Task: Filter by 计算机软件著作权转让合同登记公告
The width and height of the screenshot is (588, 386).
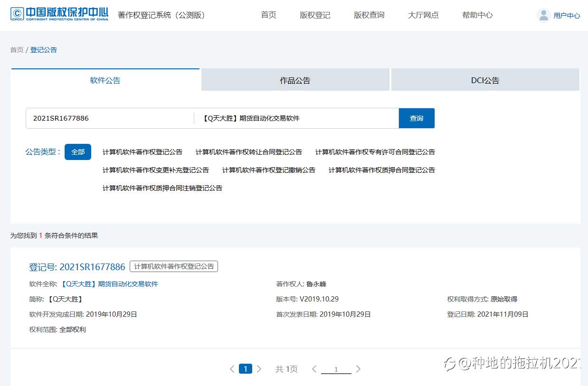Action: 249,152
